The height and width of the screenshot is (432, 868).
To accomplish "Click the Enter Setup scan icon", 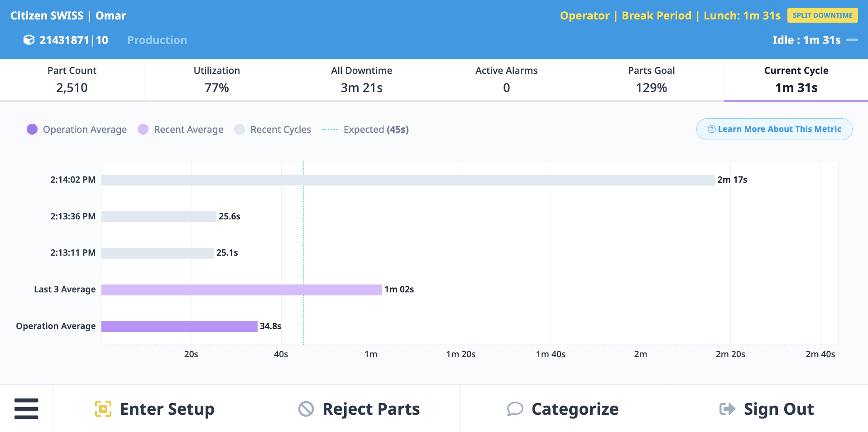I will pos(103,409).
